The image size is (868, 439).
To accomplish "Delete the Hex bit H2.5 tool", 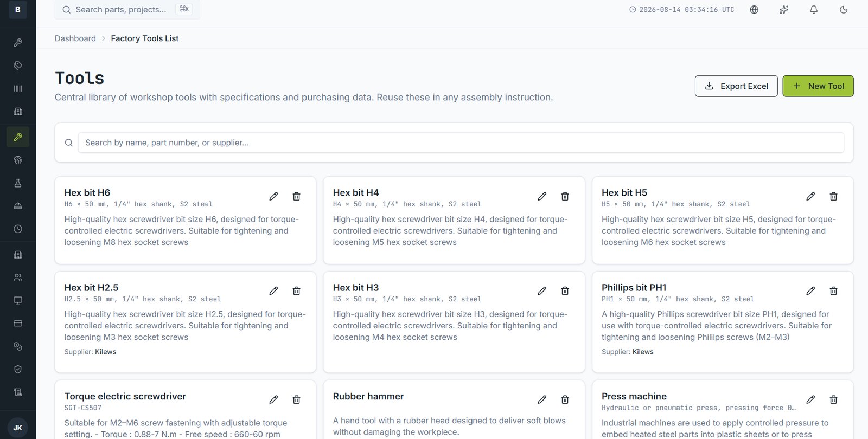I will tap(297, 291).
